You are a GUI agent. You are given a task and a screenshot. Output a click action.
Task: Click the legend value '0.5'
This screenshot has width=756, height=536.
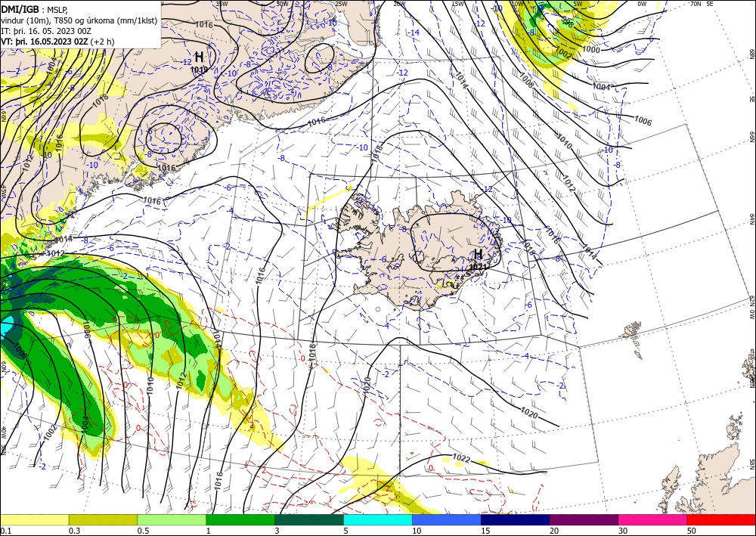143,531
